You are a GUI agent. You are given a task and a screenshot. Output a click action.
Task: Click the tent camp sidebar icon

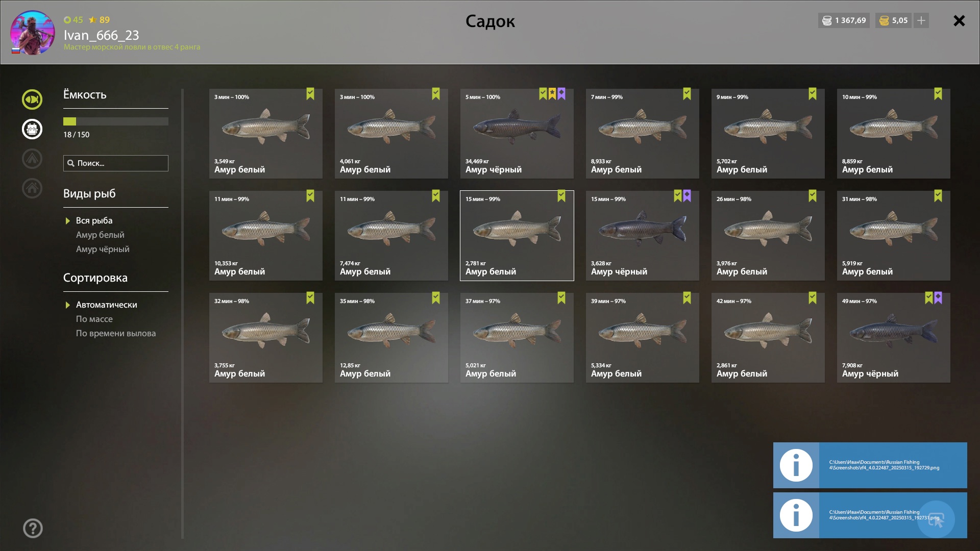(32, 159)
